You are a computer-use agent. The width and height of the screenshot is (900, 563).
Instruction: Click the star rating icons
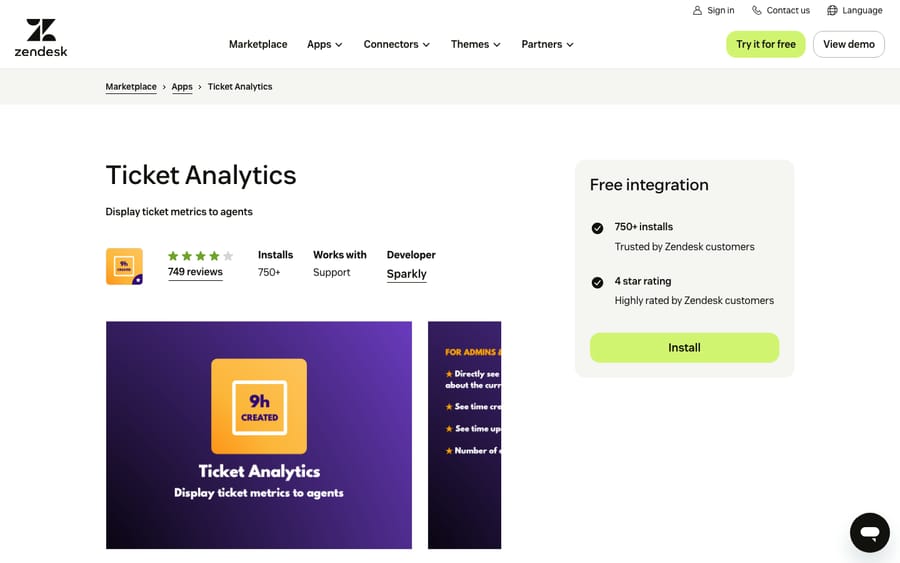200,256
